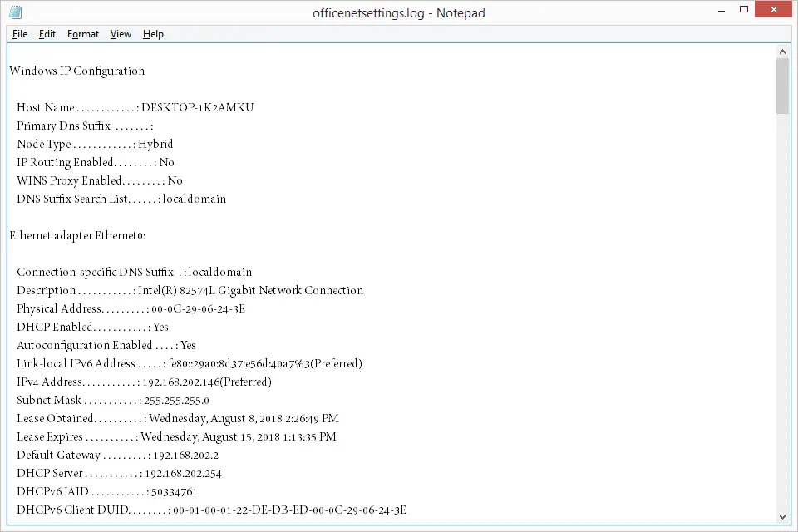Click the default gateway 192.168.202.2
Screen dimensions: 798x532
coord(185,456)
